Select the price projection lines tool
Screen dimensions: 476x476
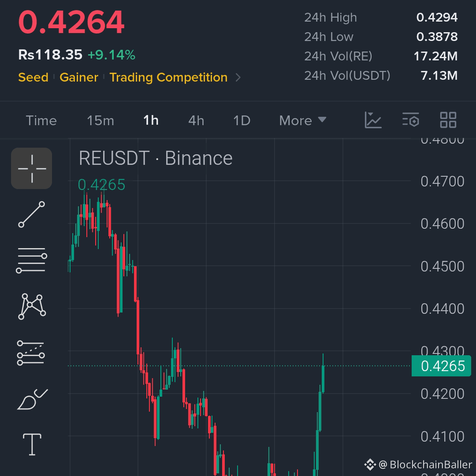[x=31, y=353]
